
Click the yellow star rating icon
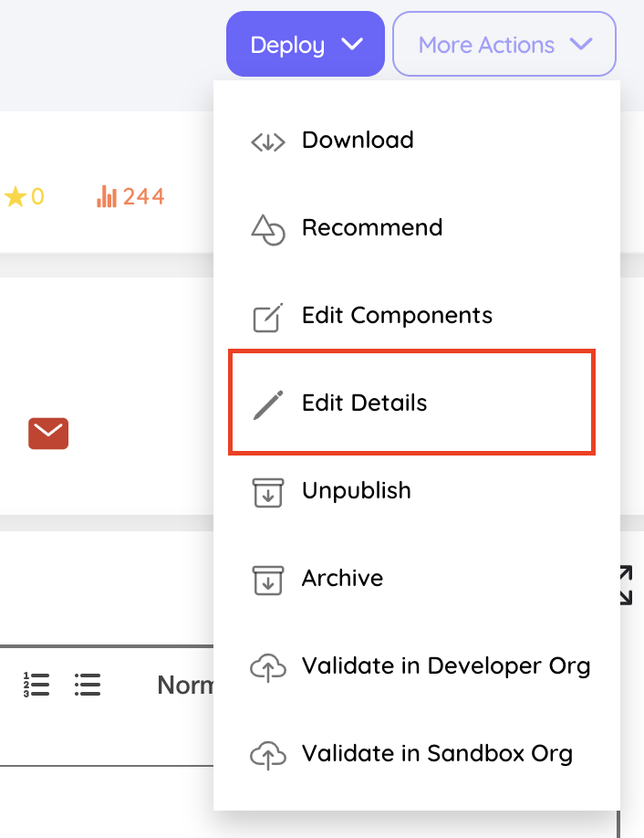[x=16, y=196]
